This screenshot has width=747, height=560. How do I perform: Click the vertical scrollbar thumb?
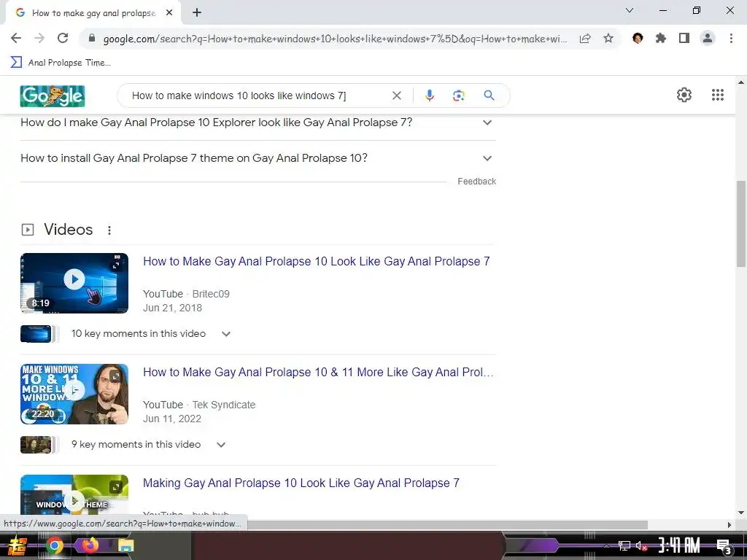[741, 224]
